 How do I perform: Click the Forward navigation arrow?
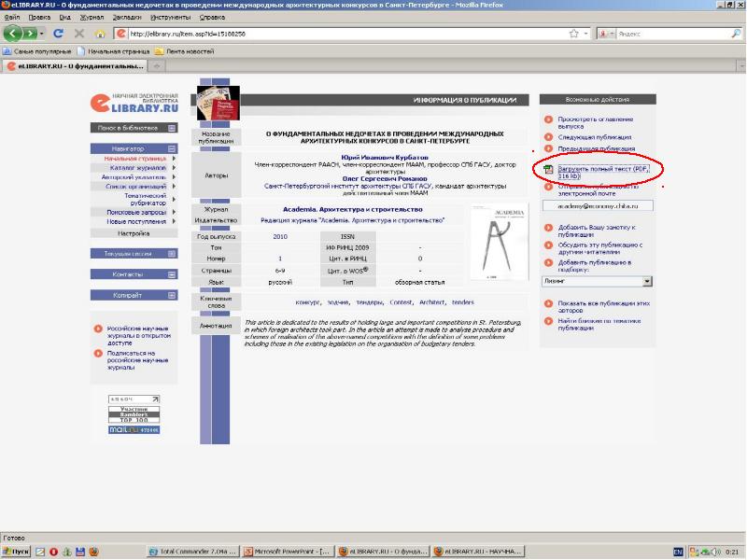(30, 34)
